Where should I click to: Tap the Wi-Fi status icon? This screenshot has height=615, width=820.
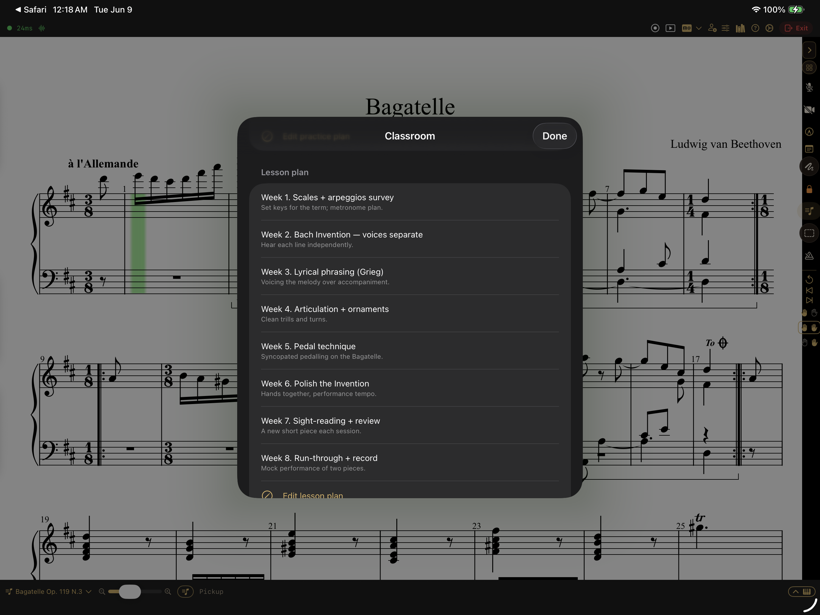tap(756, 9)
